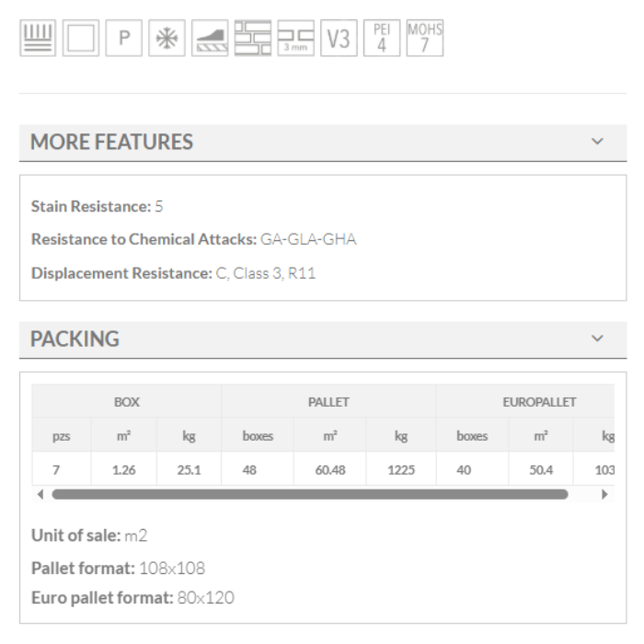Click the snowflake frost resistance icon
Screen dimensions: 644x644
pyautogui.click(x=167, y=39)
